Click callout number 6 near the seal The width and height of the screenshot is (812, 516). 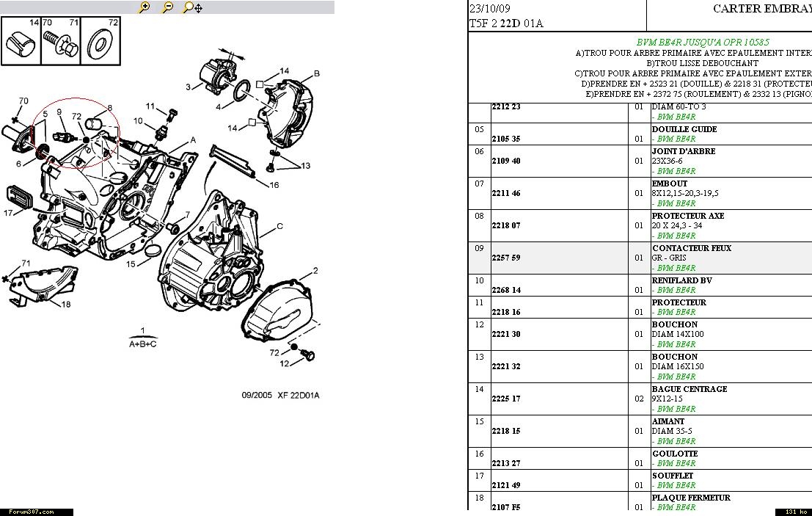tap(18, 164)
